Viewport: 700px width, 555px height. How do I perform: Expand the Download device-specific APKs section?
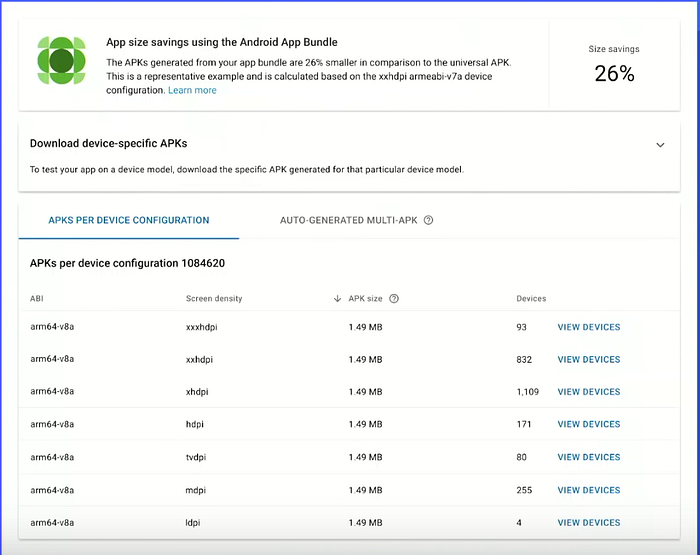pyautogui.click(x=660, y=145)
